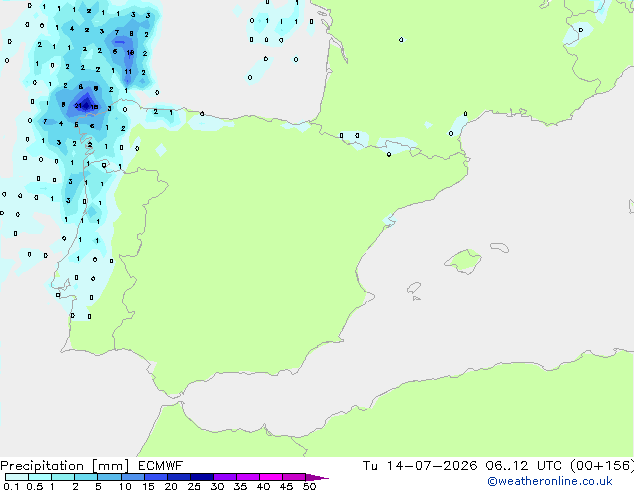Click the "10" legend scale label
Screen dimensions: 634x490
point(125,486)
